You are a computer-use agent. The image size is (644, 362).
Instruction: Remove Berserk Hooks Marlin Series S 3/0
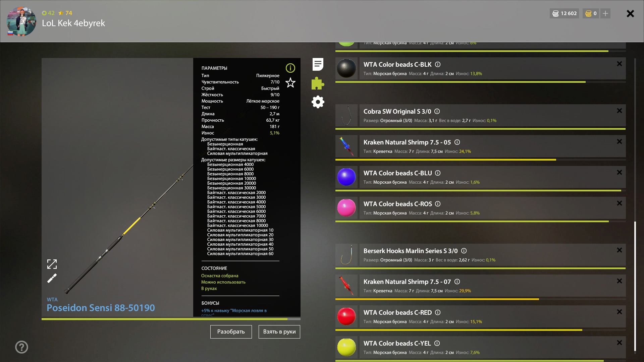click(620, 250)
